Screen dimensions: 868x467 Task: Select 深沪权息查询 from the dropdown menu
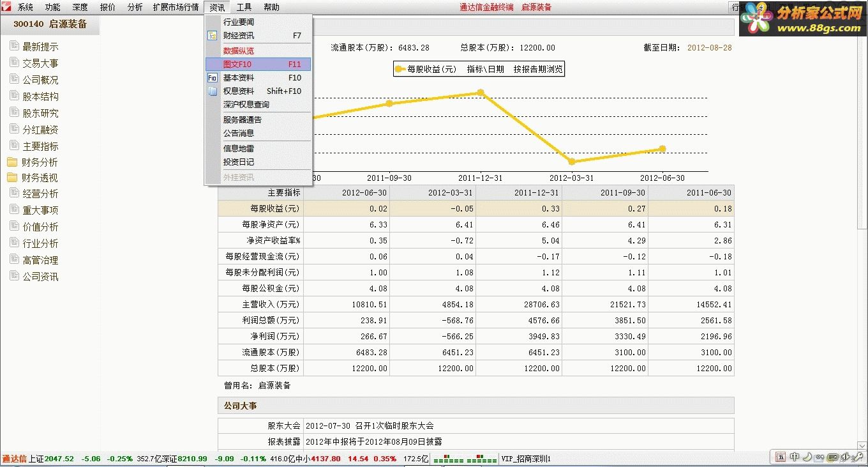coord(258,105)
